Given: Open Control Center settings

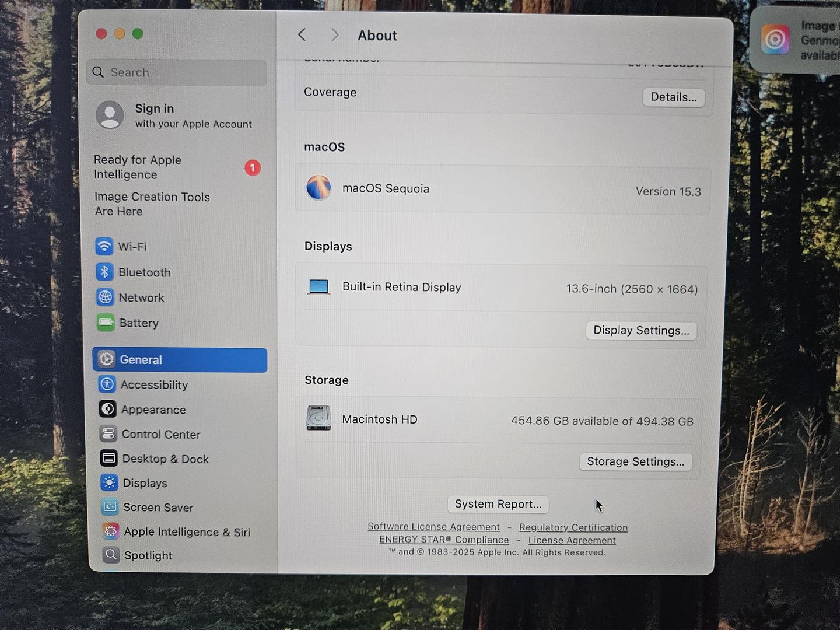Looking at the screenshot, I should pyautogui.click(x=180, y=434).
